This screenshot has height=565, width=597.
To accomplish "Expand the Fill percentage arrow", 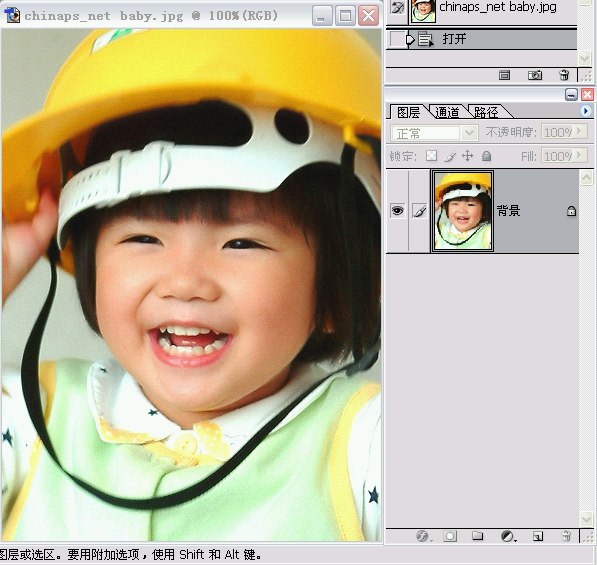I will [x=579, y=155].
